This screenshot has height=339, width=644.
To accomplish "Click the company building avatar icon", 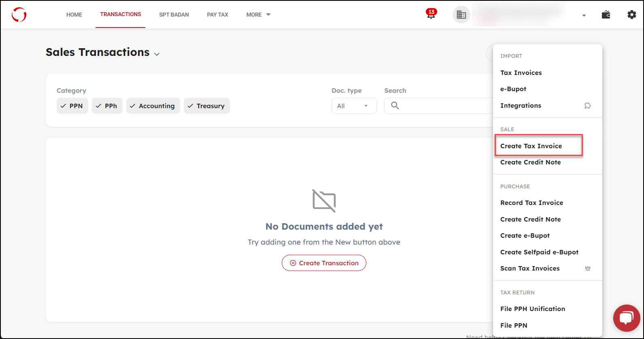I will 461,15.
